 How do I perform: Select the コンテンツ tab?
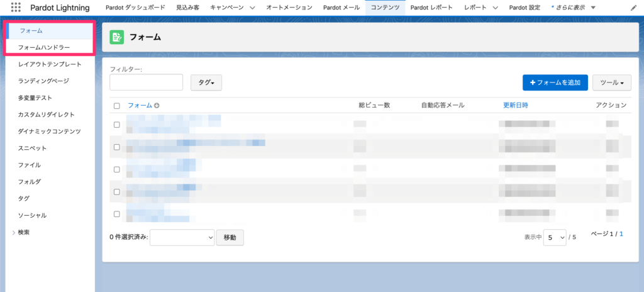385,8
